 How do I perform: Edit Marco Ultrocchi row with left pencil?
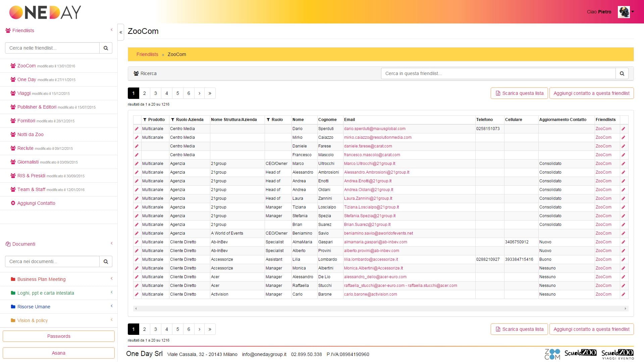(x=137, y=164)
